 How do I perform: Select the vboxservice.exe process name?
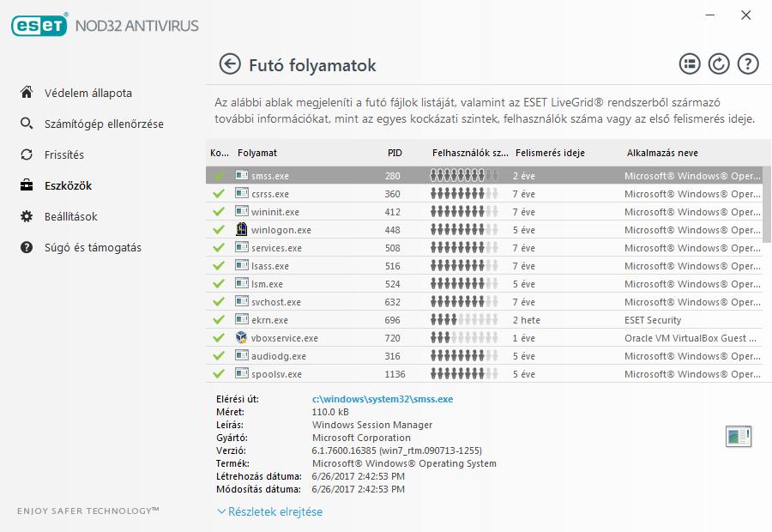285,338
